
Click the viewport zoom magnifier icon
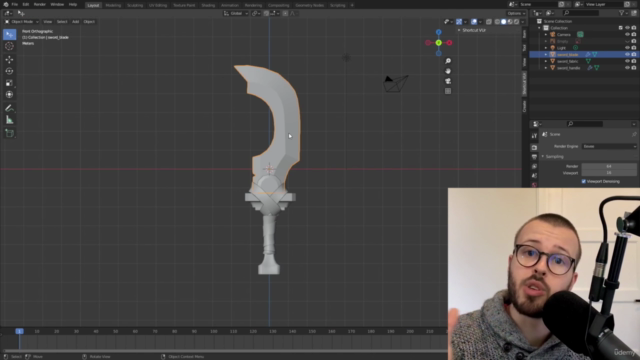(448, 61)
